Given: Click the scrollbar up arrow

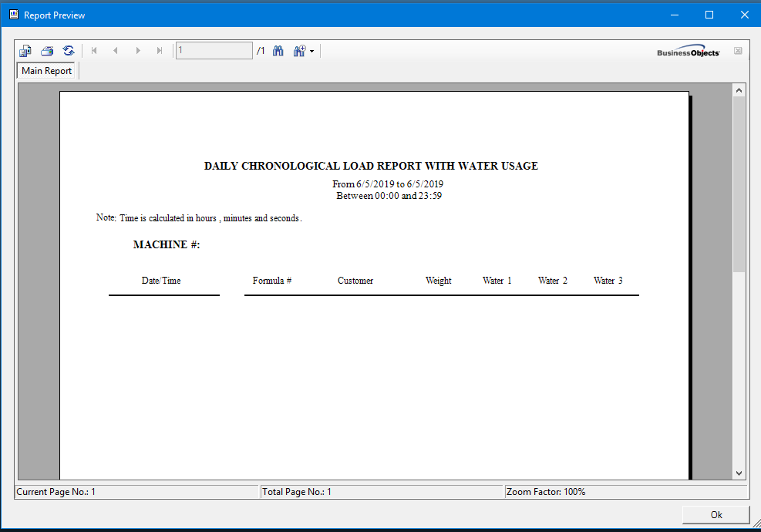Looking at the screenshot, I should [739, 90].
